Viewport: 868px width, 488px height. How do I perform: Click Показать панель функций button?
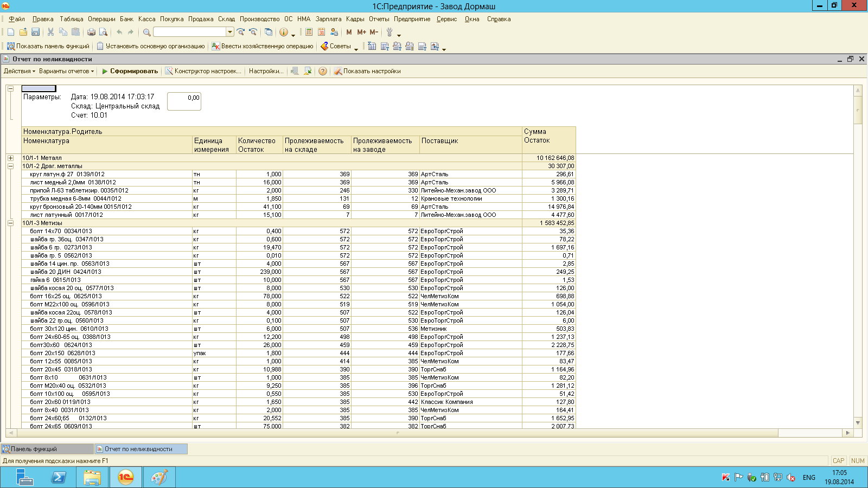pos(48,46)
